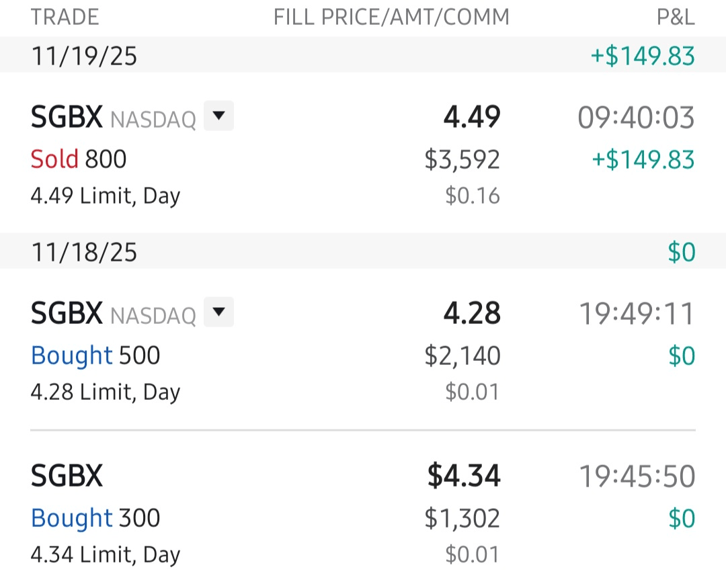Tap the Bought 300 trade text
726x588 pixels.
[x=95, y=518]
